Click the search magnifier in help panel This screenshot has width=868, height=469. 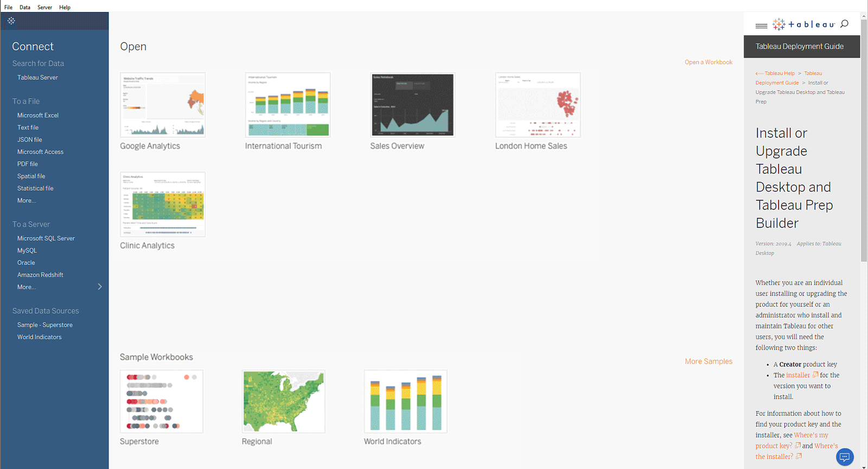pos(844,24)
